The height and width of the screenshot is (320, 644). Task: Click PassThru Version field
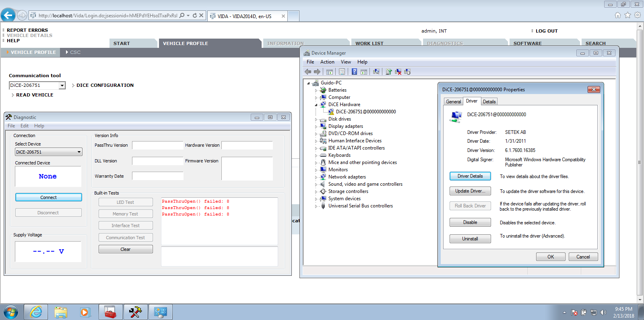[x=158, y=146]
